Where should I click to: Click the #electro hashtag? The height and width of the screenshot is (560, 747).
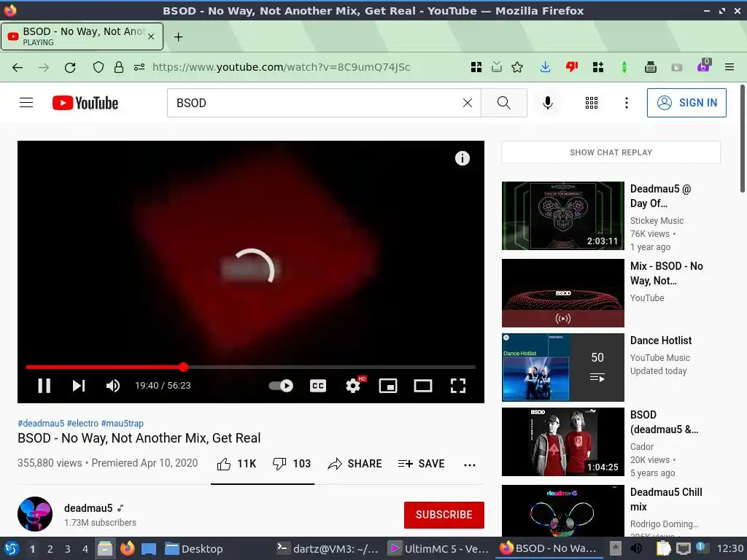[x=82, y=424]
